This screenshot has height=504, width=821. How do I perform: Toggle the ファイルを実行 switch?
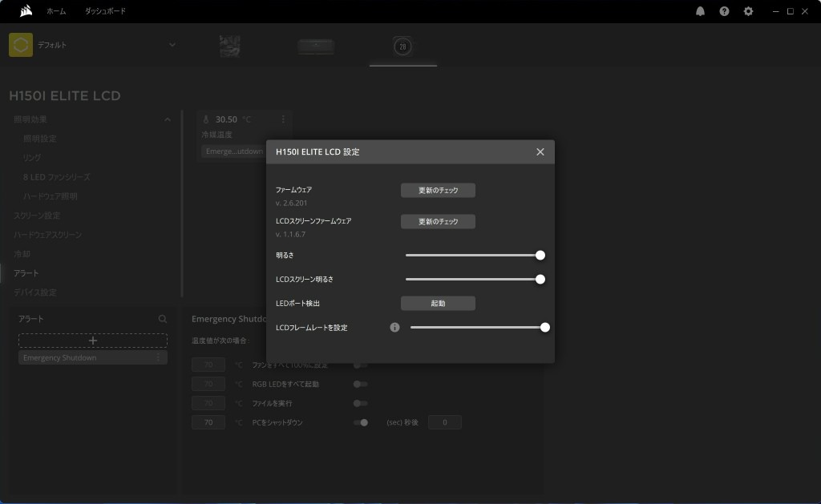[x=361, y=403]
